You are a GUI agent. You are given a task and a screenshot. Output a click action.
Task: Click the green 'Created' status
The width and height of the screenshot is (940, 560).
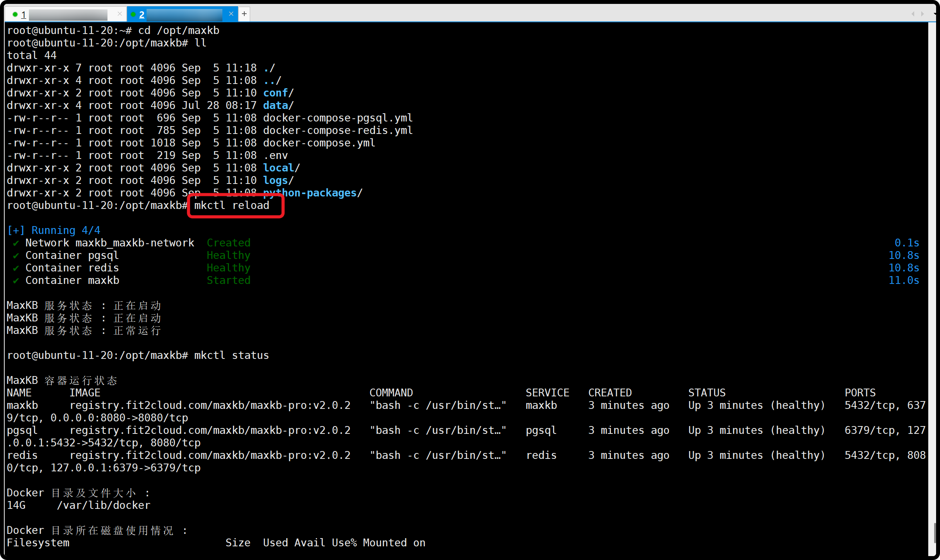point(229,243)
